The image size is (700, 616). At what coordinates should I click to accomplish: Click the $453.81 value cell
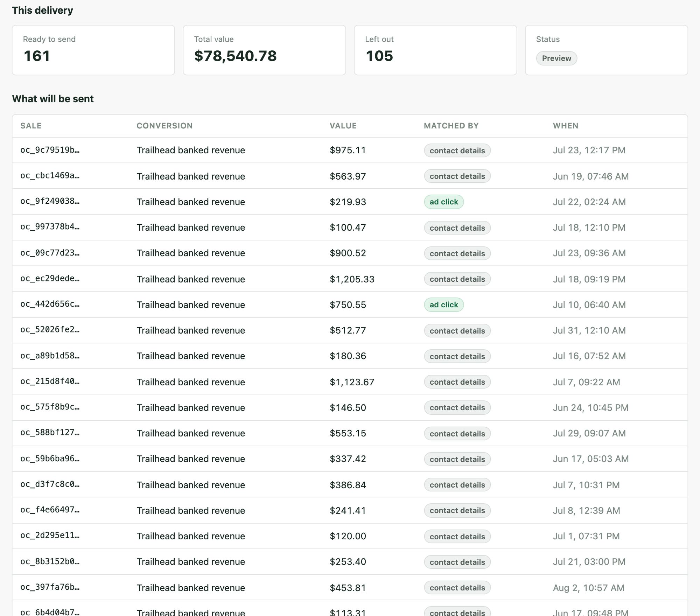pos(348,588)
